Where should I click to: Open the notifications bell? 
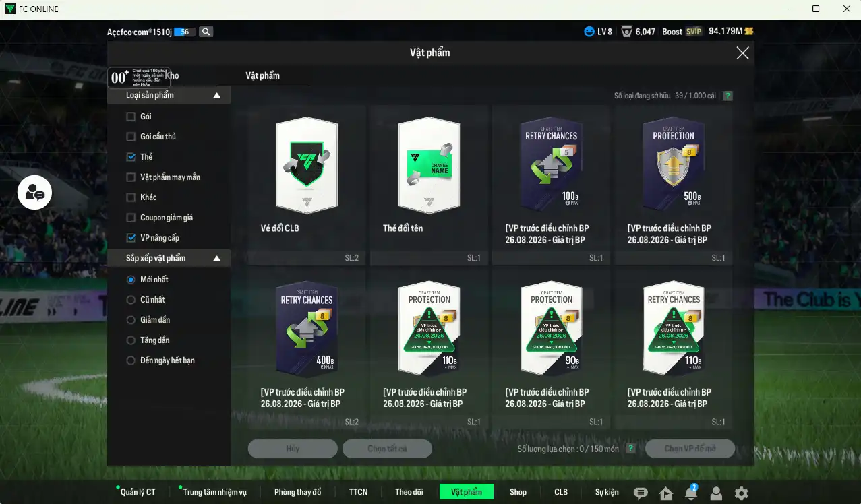(x=691, y=493)
